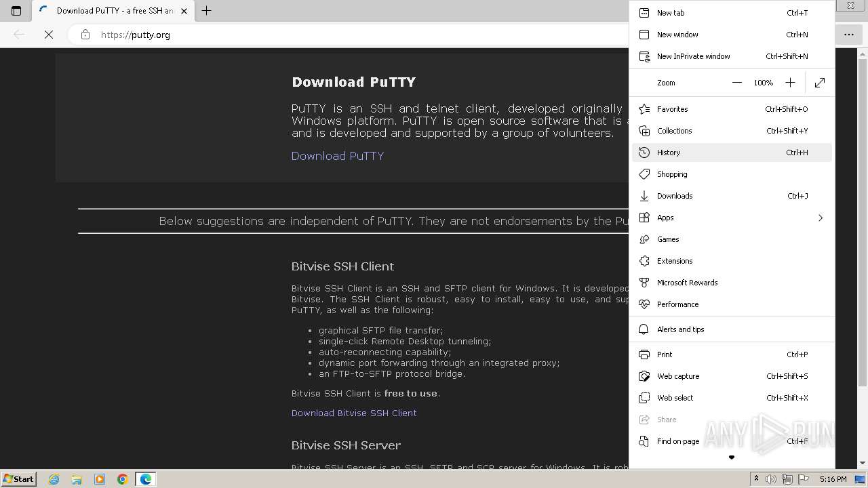Click the Bitvise SSH Server heading

click(x=346, y=445)
